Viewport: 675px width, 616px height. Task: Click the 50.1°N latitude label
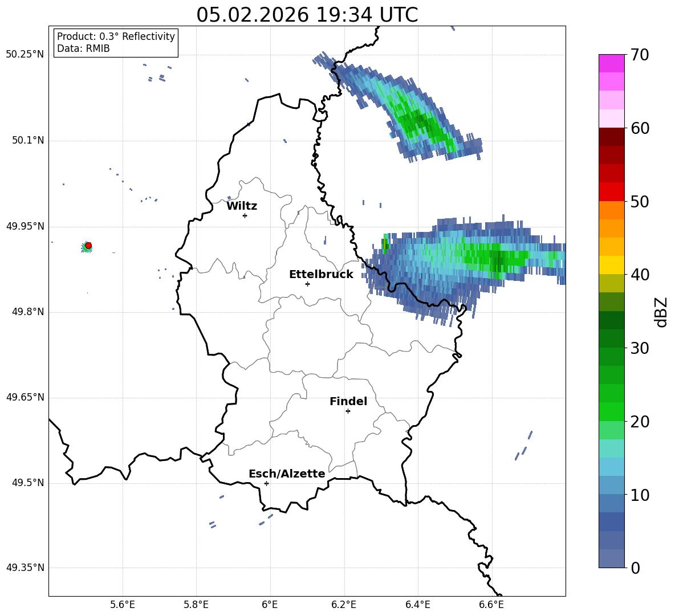pos(28,141)
